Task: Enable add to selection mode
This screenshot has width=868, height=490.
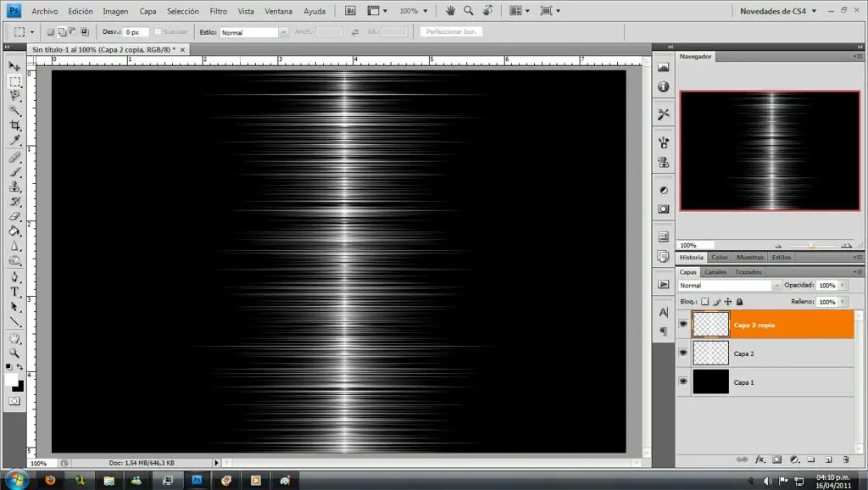Action: pos(62,32)
